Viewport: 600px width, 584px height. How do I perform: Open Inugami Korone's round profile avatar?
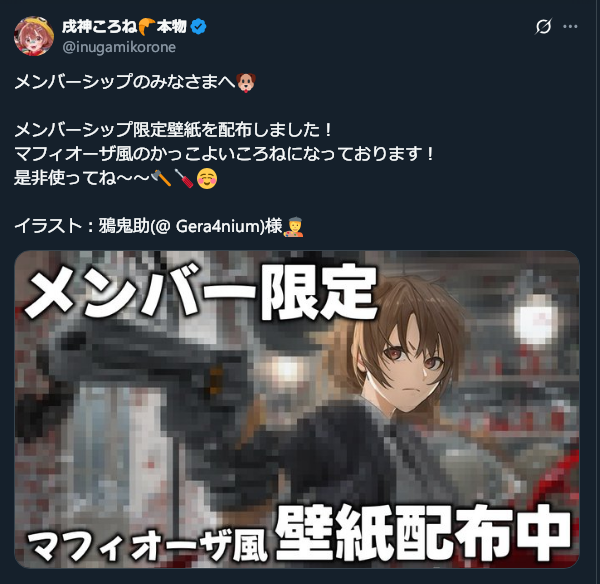click(34, 36)
